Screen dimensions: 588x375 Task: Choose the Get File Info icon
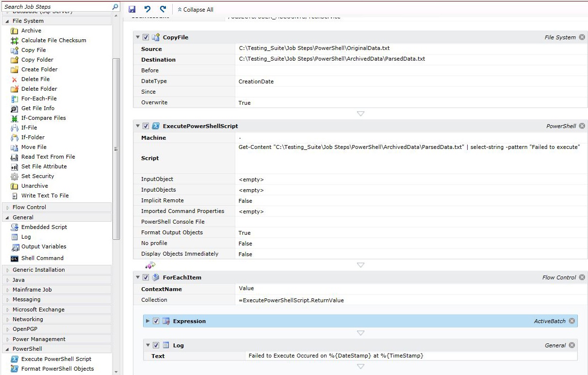(x=15, y=108)
